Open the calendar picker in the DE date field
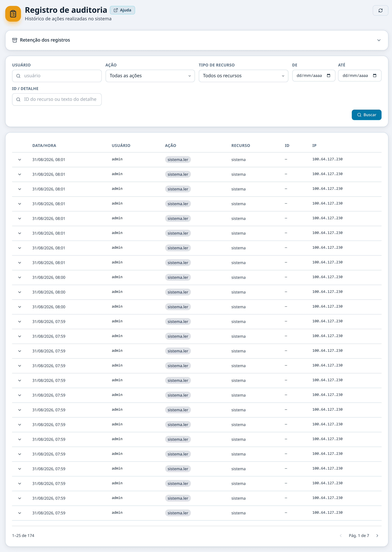This screenshot has width=392, height=552. 329,76
